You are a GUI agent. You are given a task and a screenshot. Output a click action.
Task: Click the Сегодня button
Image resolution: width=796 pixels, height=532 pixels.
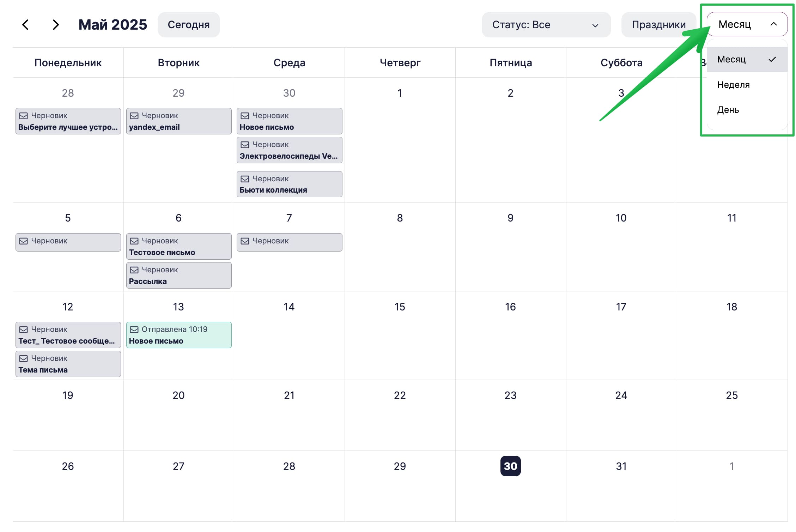pos(189,25)
